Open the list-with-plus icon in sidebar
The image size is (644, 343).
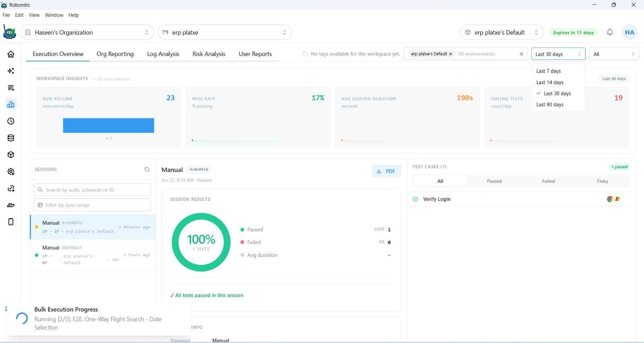(x=11, y=88)
